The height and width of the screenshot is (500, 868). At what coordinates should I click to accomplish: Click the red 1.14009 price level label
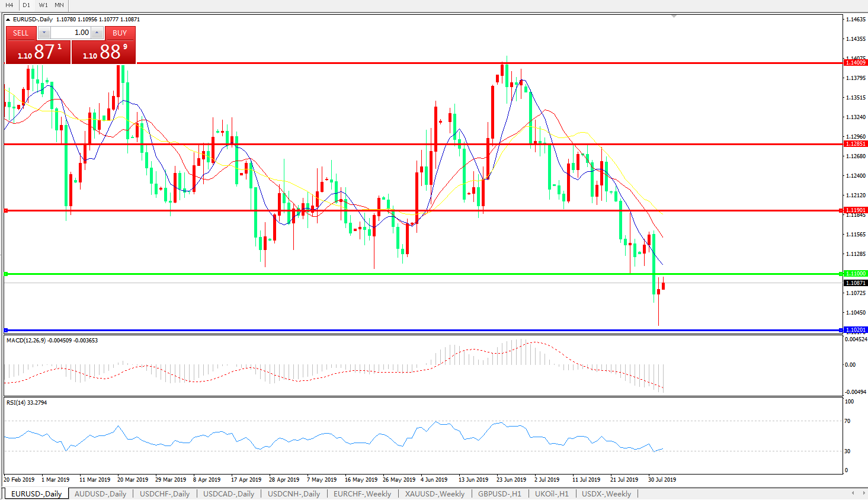855,63
